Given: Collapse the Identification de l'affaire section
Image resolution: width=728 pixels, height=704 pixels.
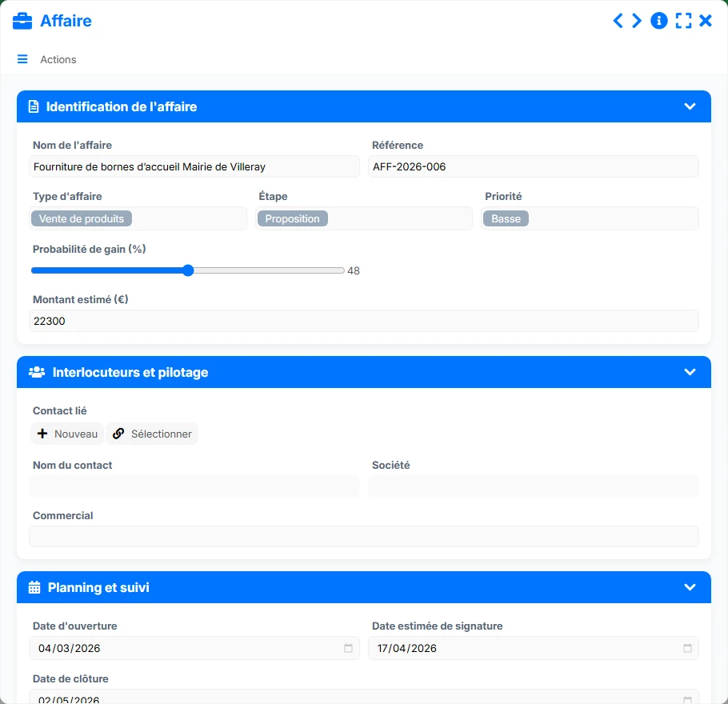Looking at the screenshot, I should (690, 106).
